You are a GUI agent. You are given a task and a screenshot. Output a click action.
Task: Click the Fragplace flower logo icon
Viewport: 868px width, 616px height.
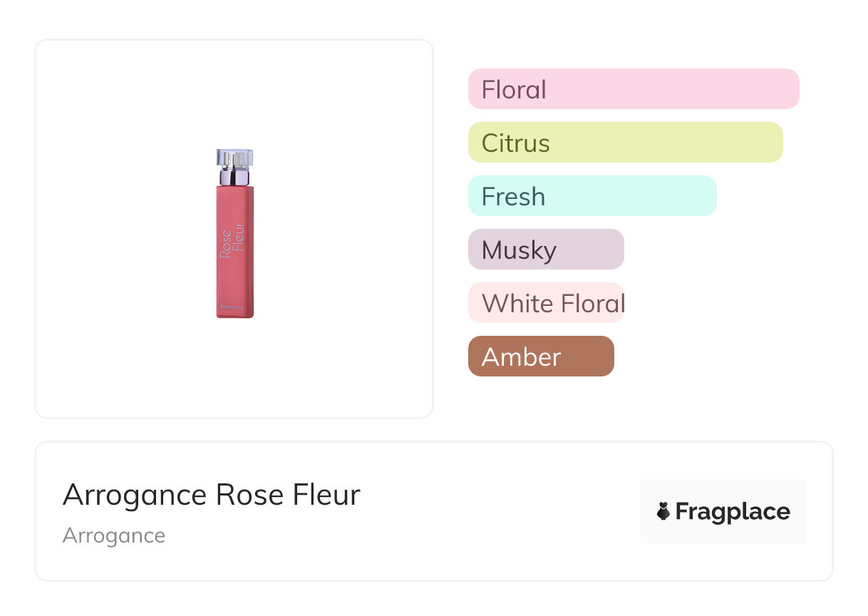coord(663,511)
